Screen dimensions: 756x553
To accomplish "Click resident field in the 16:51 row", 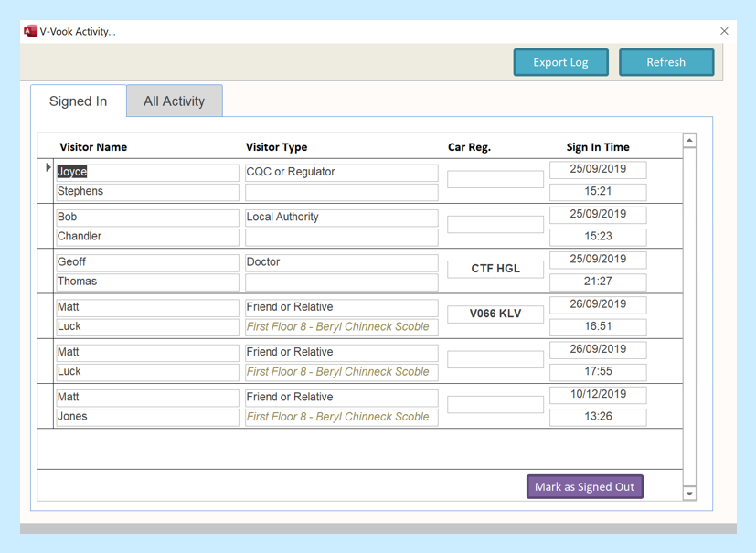I will point(342,327).
